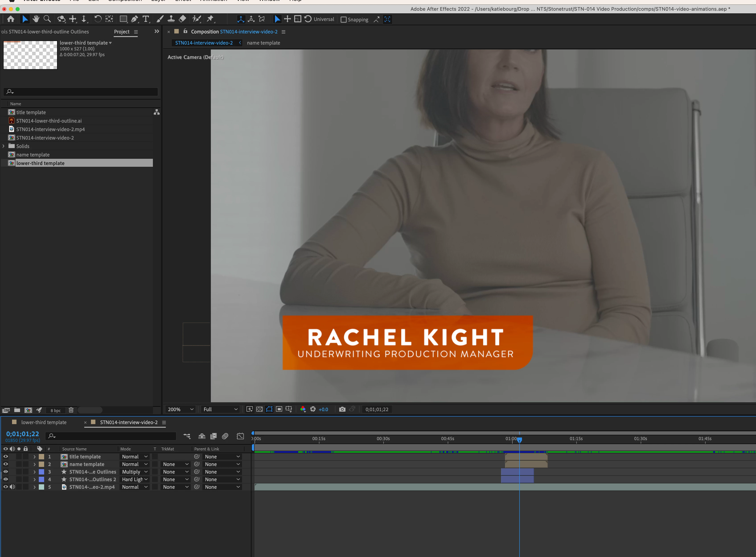
Task: Mute audio of STN014 mp4 layer
Action: (12, 487)
